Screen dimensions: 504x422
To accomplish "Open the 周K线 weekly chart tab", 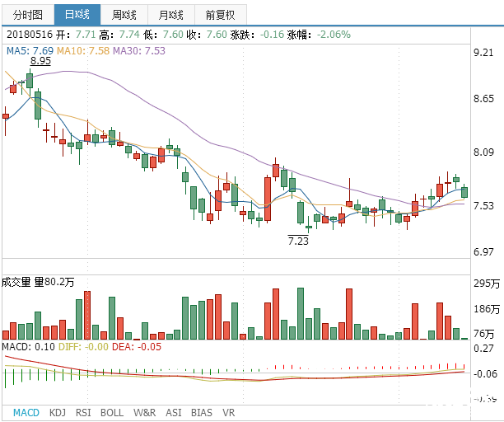I will (124, 15).
